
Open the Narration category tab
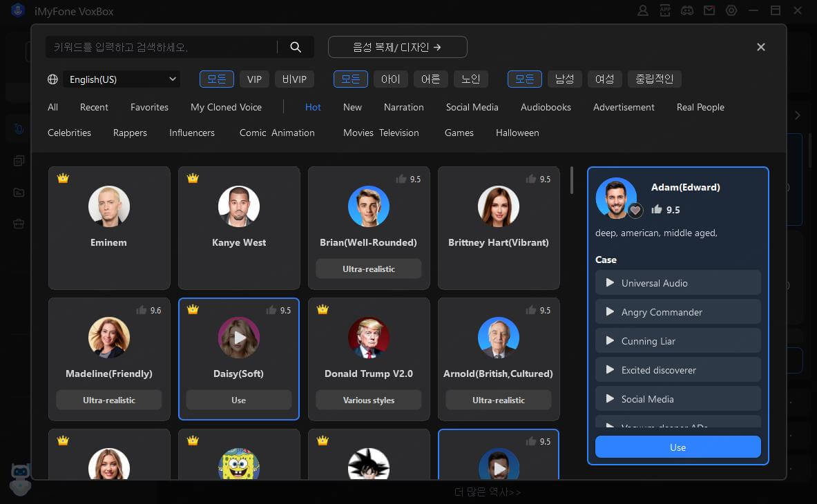click(404, 107)
